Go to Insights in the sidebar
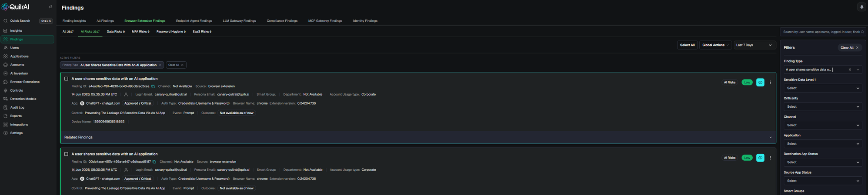Viewport: 868px width, 195px height. coord(16,31)
